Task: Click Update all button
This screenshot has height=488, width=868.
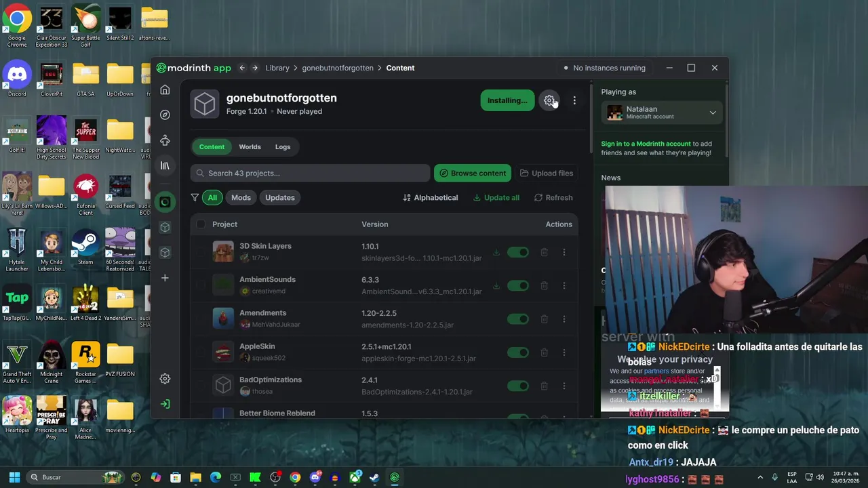Action: 496,197
